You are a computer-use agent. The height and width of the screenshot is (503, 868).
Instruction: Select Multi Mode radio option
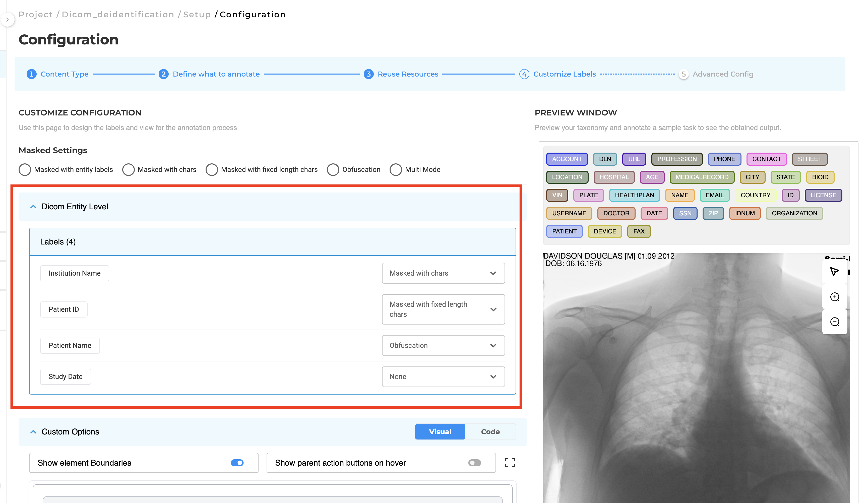pos(396,169)
